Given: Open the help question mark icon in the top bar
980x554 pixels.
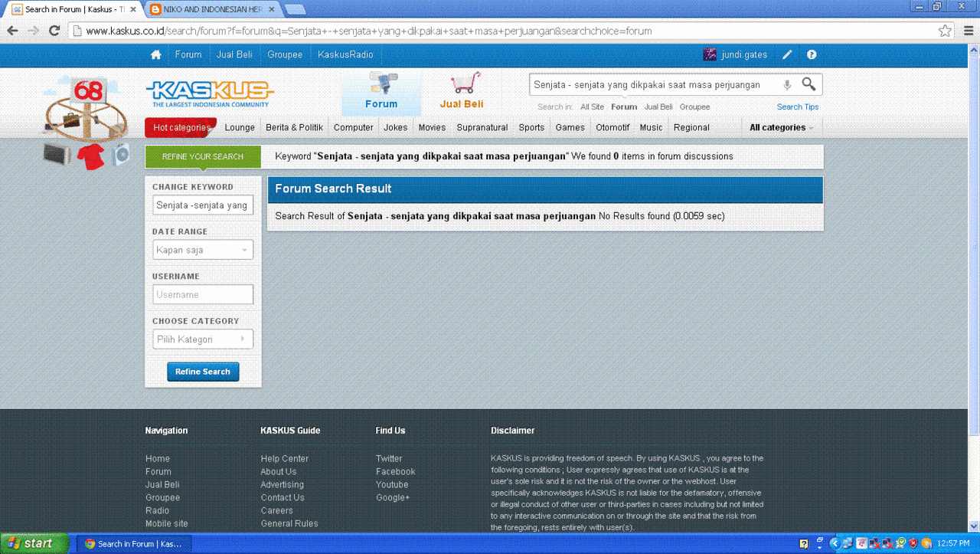Looking at the screenshot, I should click(x=812, y=55).
